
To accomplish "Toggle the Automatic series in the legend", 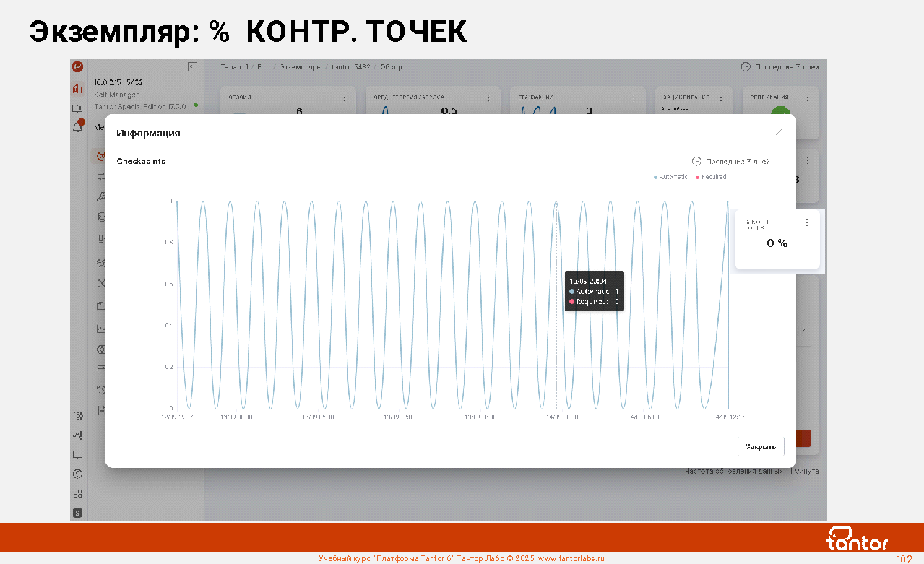I will pos(670,177).
